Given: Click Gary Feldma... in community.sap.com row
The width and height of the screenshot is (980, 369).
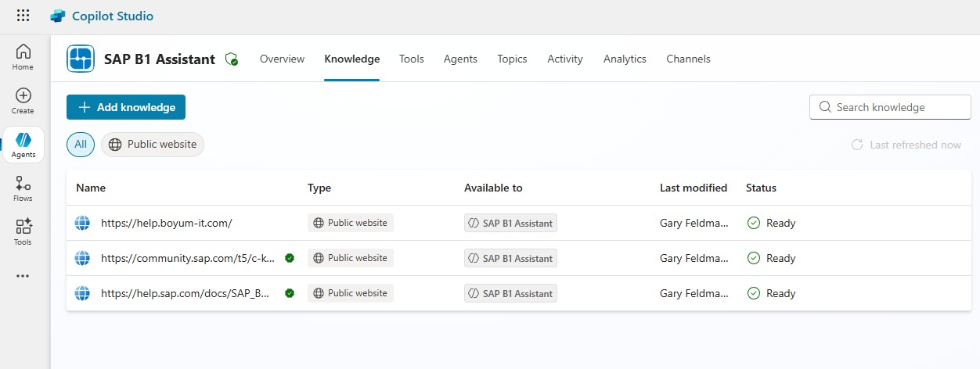Looking at the screenshot, I should tap(695, 258).
